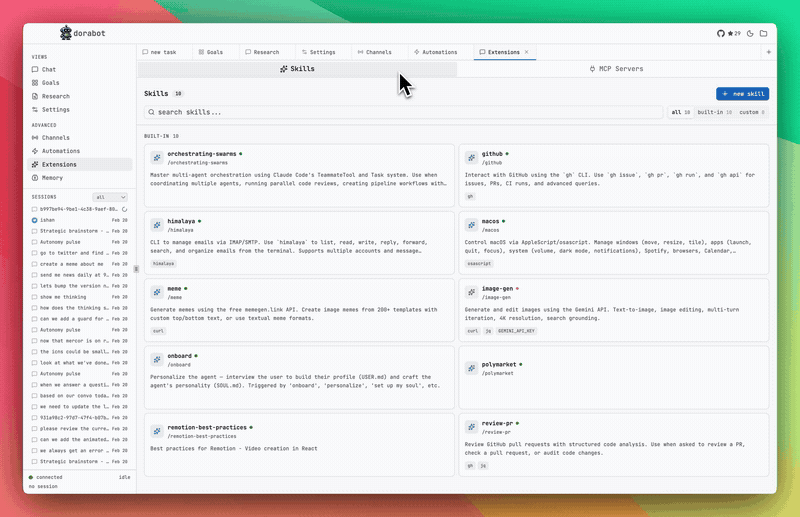
Task: Open the macos skill icon
Action: (x=471, y=225)
